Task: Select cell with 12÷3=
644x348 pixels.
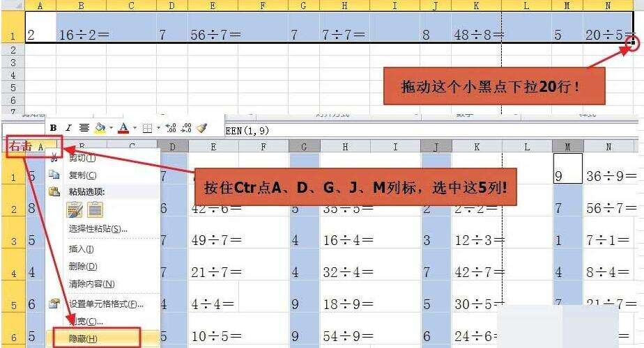Action: pyautogui.click(x=477, y=232)
